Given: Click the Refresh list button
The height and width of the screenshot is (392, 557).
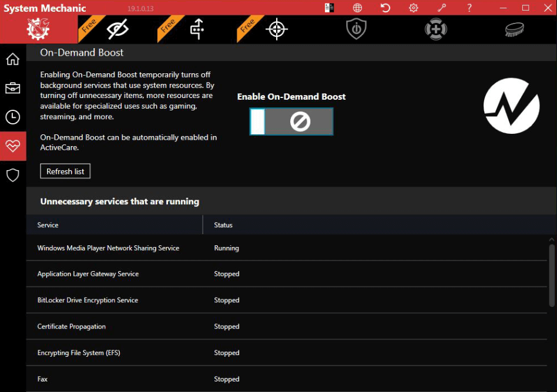Looking at the screenshot, I should pos(65,171).
